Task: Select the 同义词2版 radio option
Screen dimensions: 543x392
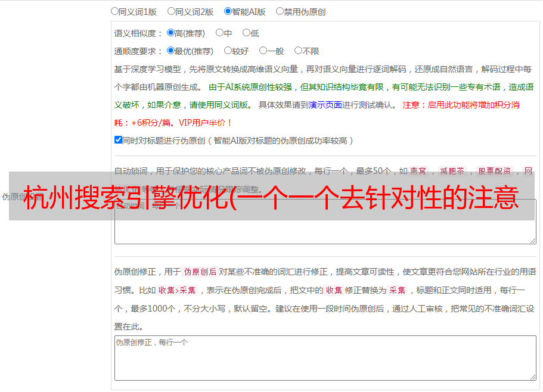Action: (171, 11)
